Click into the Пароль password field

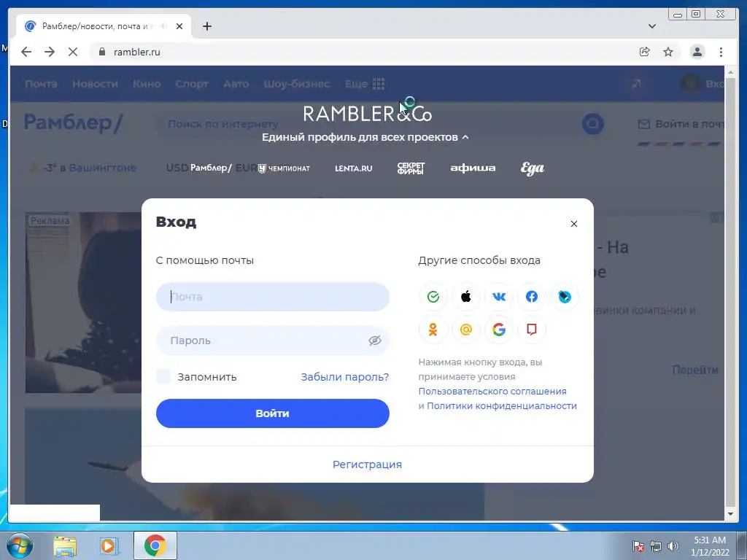click(273, 341)
